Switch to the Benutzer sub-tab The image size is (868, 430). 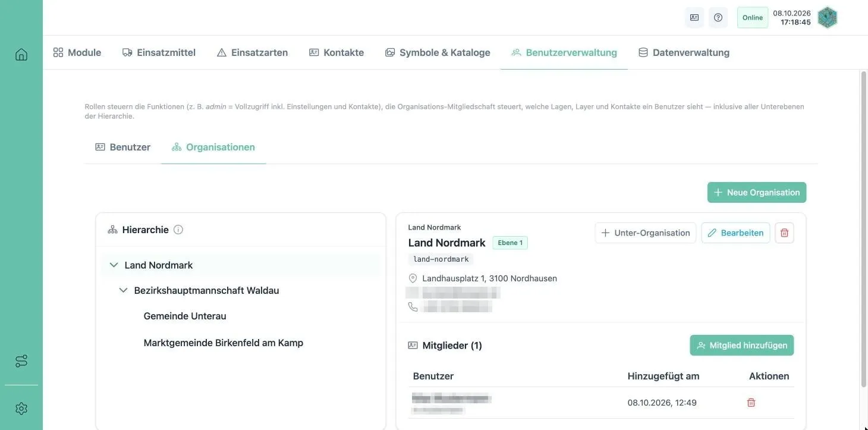(x=123, y=147)
